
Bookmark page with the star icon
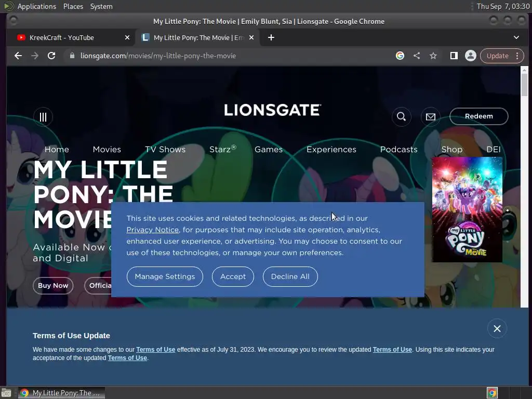pos(433,56)
